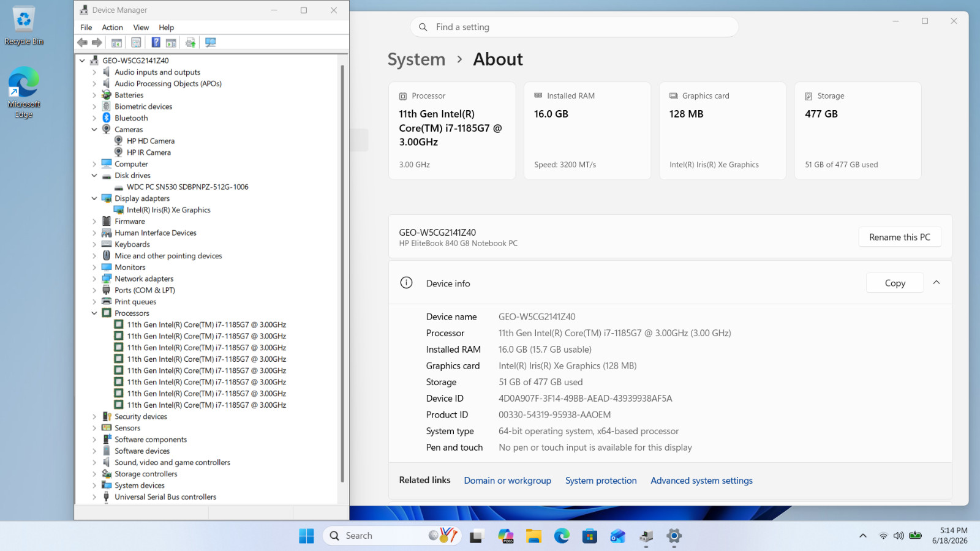Click the info icon beside Device info
Image resolution: width=980 pixels, height=551 pixels.
click(406, 283)
